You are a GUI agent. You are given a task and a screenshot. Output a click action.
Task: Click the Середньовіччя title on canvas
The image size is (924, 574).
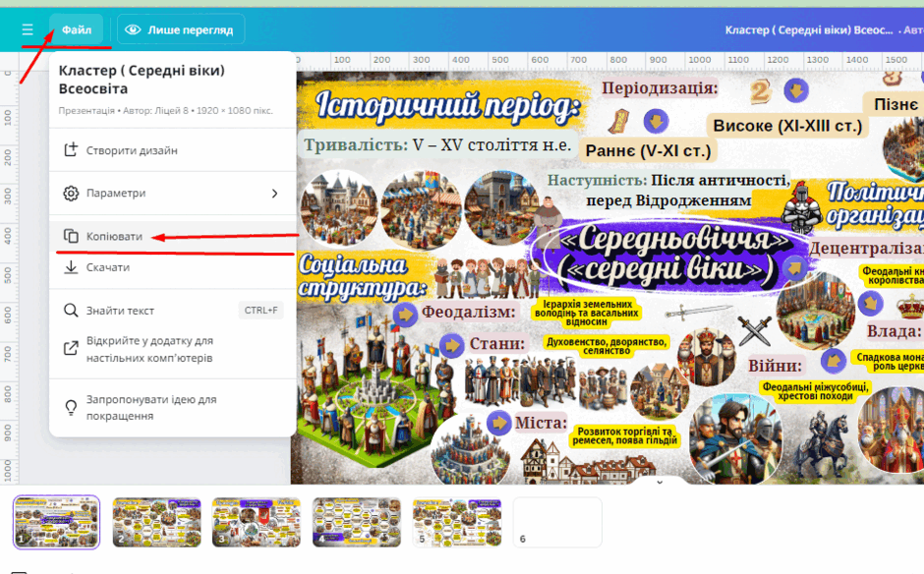[x=664, y=255]
